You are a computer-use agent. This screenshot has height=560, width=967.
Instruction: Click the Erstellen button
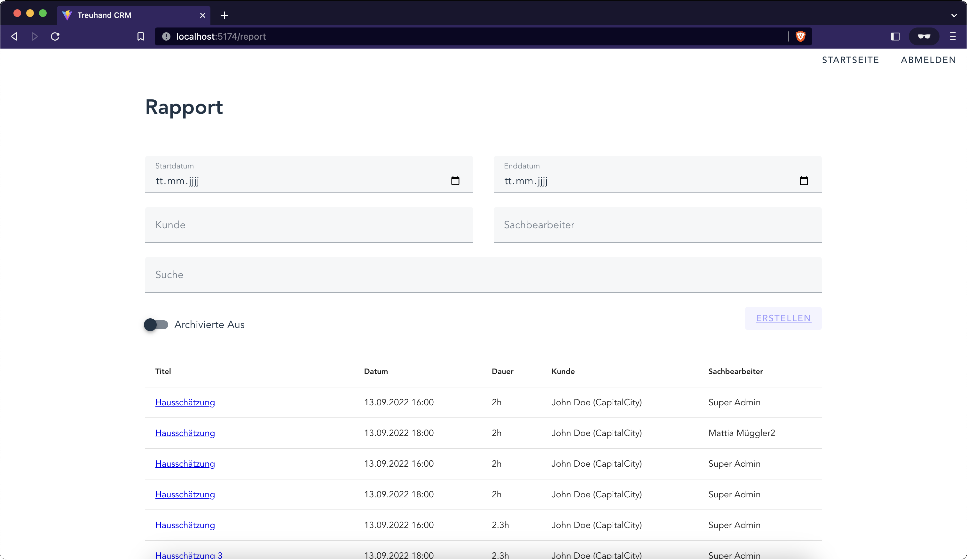coord(783,318)
